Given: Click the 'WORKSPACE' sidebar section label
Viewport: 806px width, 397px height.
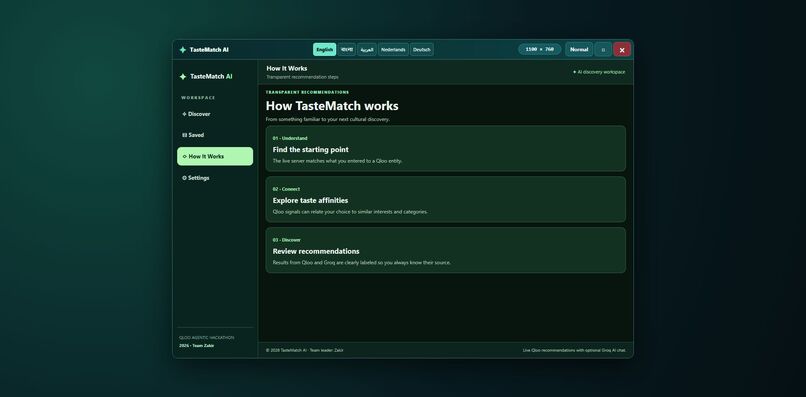Looking at the screenshot, I should 198,98.
